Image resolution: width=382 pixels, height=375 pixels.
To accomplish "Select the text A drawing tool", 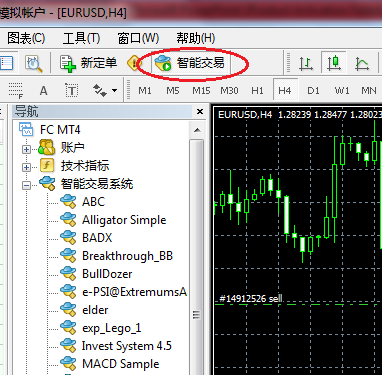I will click(x=43, y=90).
